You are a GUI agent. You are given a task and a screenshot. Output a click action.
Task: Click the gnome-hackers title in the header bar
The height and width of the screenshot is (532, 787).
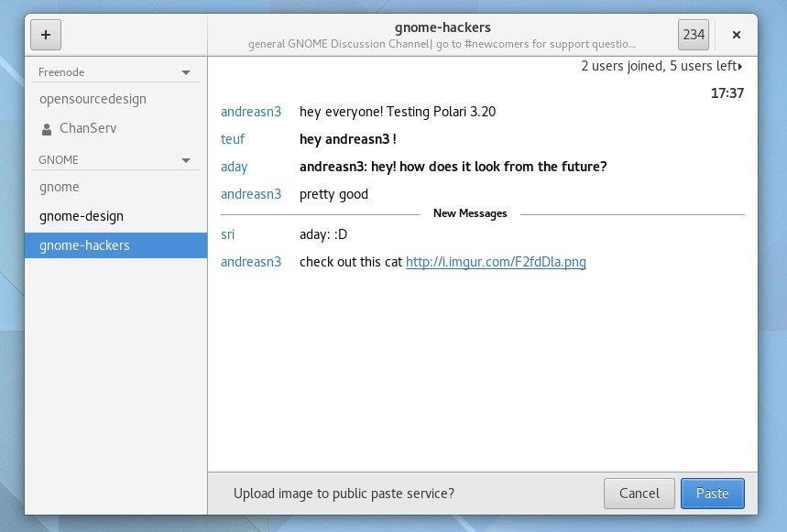[x=443, y=27]
